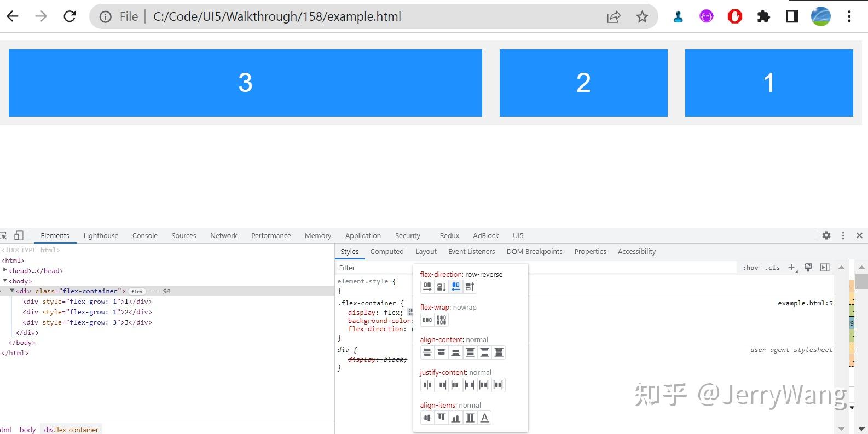Set align-items to baseline icon
This screenshot has height=434, width=868.
[484, 418]
